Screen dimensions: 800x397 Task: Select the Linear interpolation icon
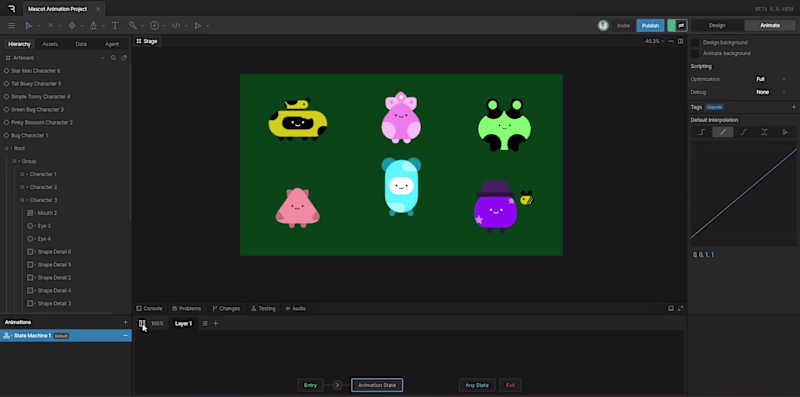coord(722,132)
